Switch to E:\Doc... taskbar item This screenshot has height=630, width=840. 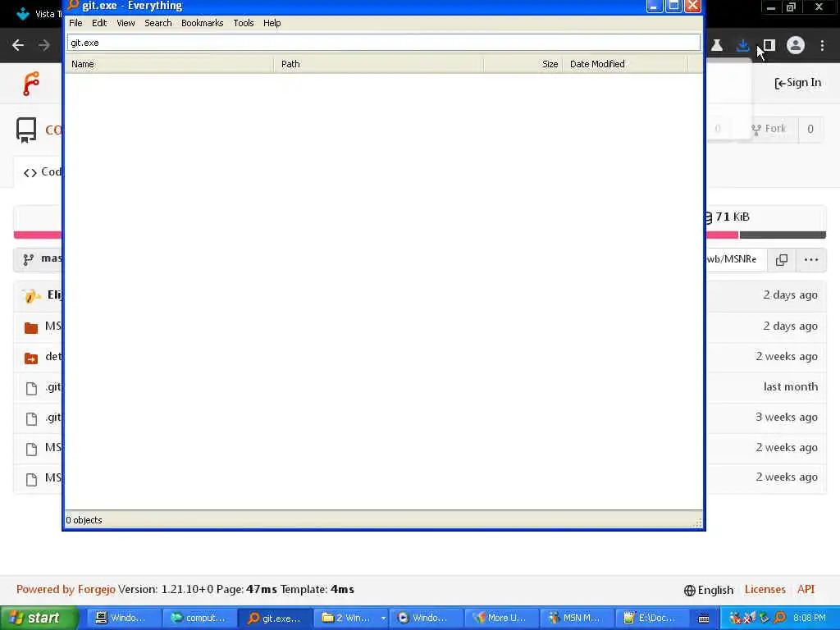(x=652, y=619)
